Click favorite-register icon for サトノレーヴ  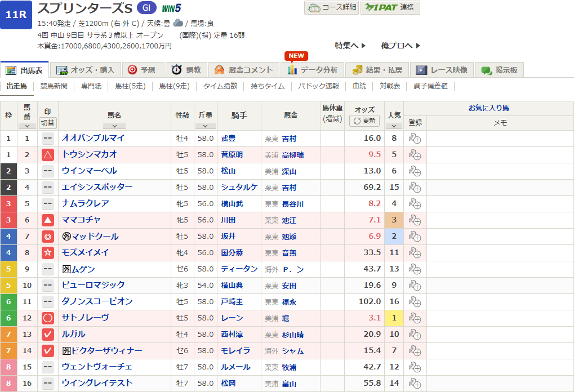point(415,318)
